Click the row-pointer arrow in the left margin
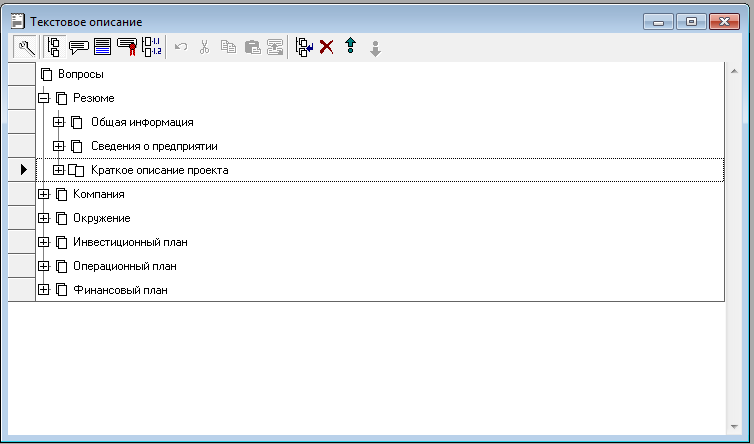 (24, 170)
